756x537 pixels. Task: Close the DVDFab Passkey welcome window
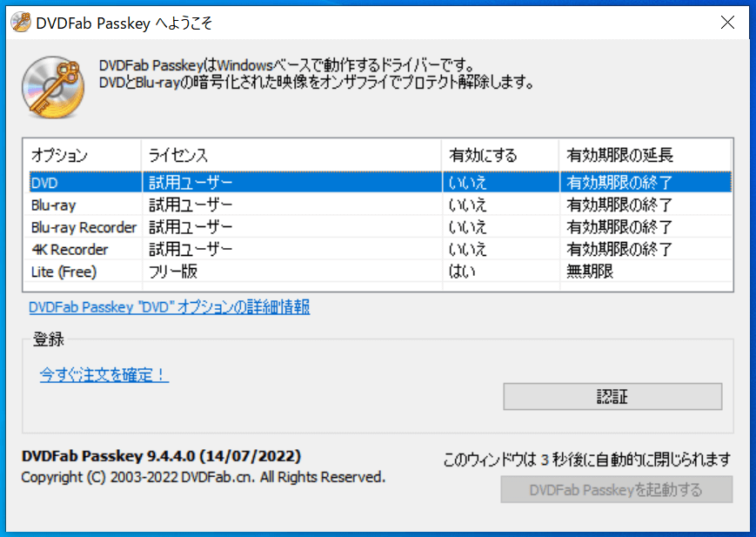[x=727, y=23]
